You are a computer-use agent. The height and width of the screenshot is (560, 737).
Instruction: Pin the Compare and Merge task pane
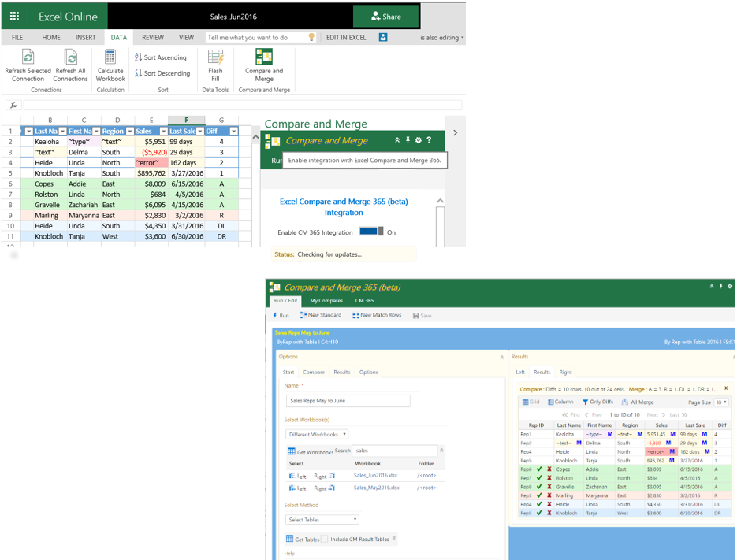pos(408,140)
